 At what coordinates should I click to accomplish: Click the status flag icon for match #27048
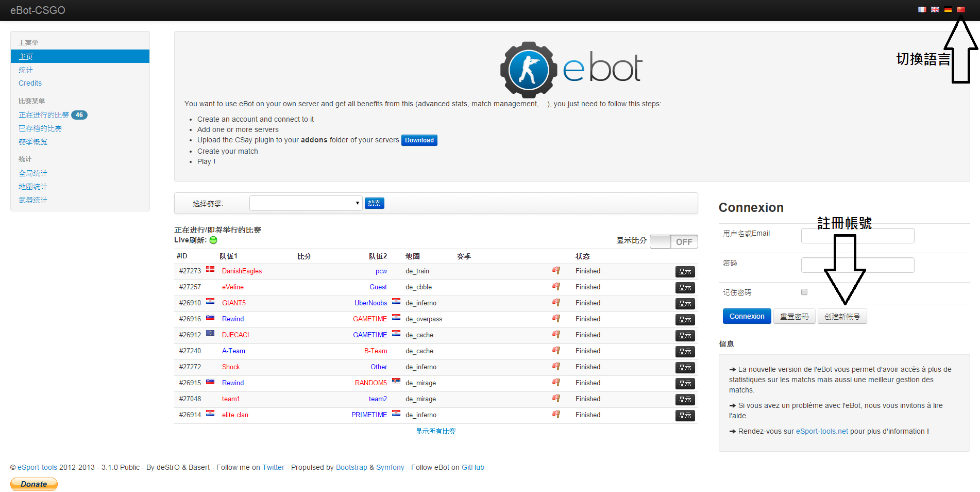tap(556, 399)
